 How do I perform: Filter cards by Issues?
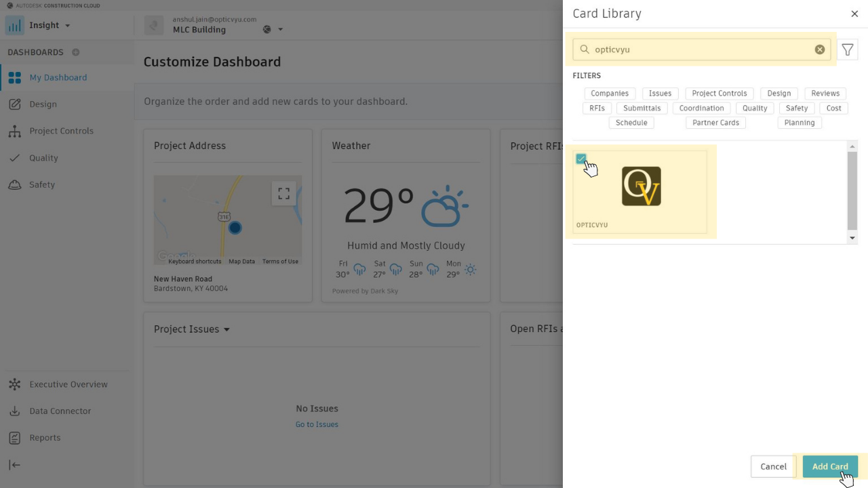click(x=660, y=94)
